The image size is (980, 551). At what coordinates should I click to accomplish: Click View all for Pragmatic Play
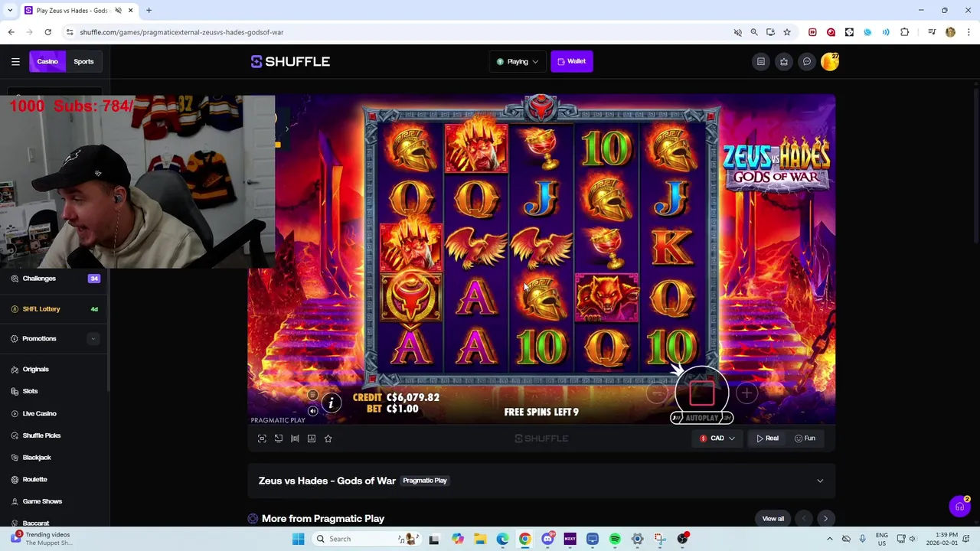click(773, 519)
